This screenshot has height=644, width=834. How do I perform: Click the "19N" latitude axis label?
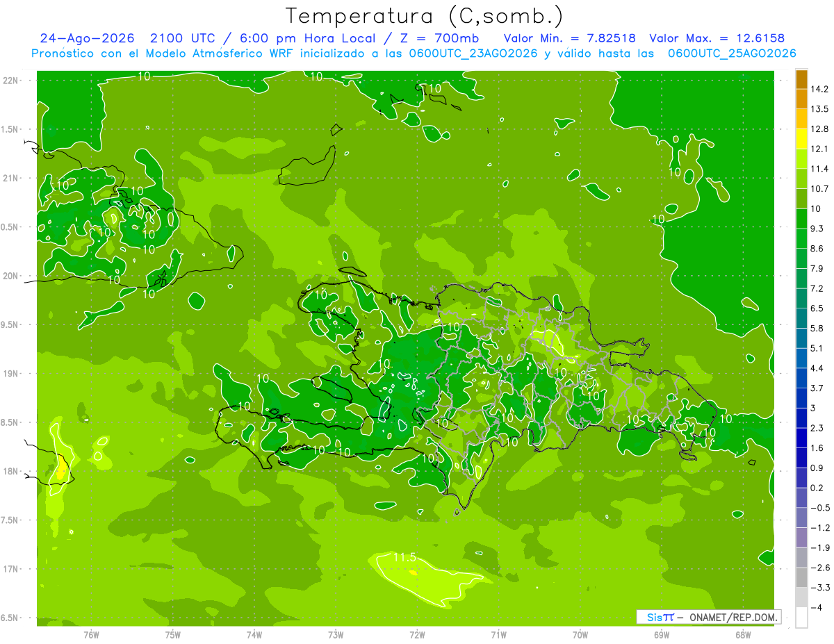click(11, 374)
